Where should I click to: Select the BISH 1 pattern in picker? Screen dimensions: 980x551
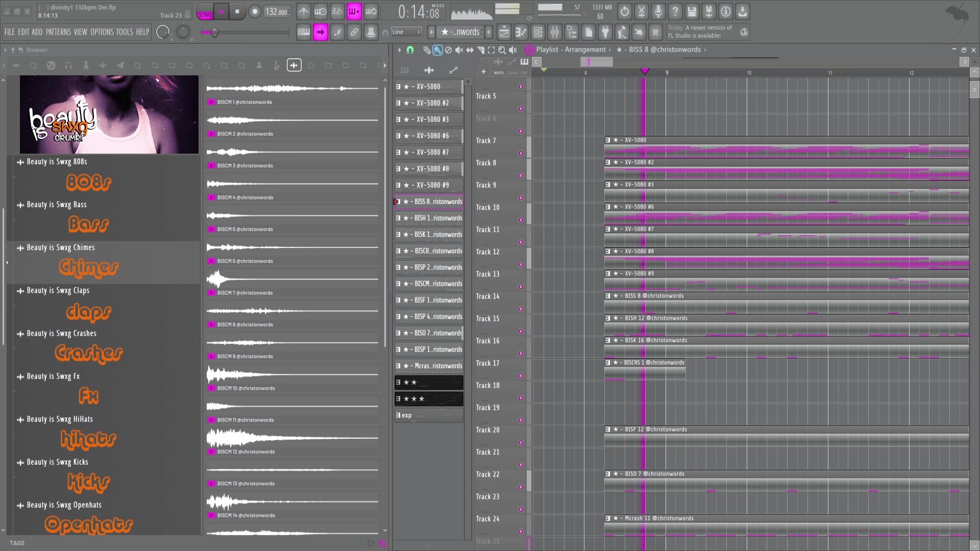[429, 218]
